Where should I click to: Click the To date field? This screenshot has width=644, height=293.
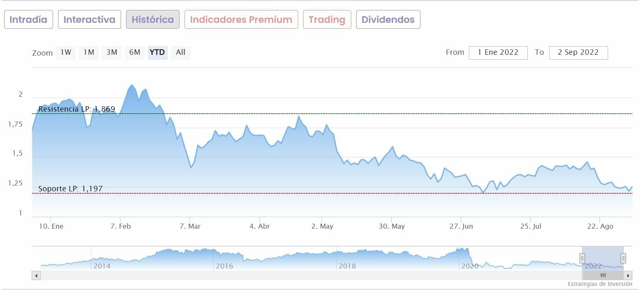coord(578,53)
